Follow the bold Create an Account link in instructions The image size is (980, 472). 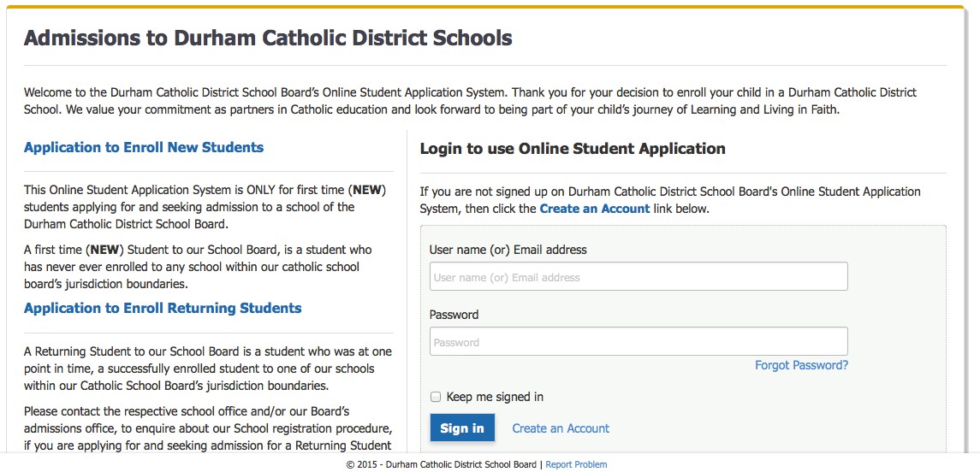tap(594, 209)
